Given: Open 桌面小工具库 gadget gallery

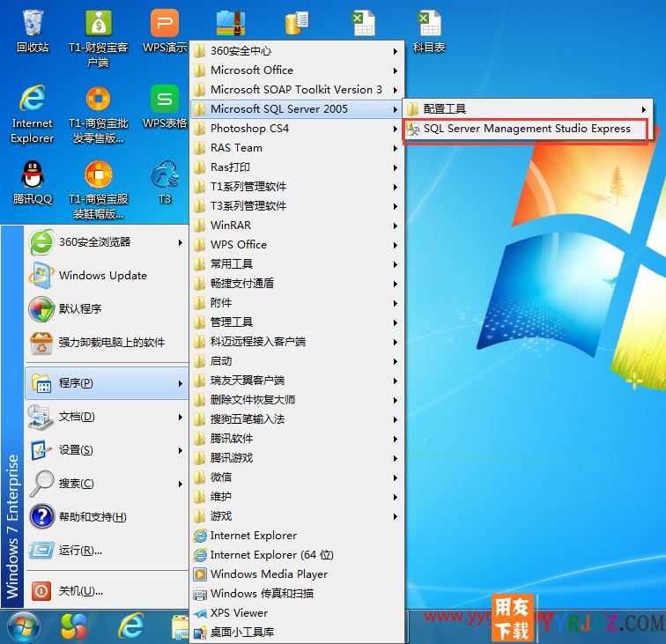Looking at the screenshot, I should (297, 633).
